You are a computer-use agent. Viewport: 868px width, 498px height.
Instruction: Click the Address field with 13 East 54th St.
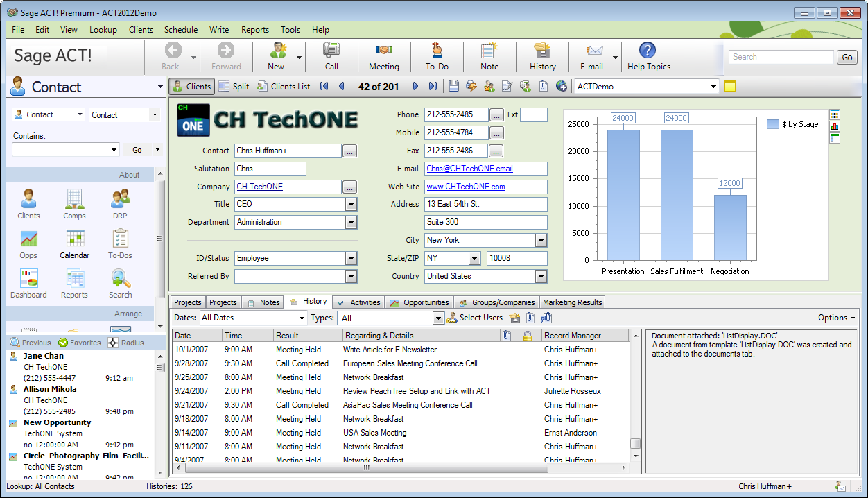[486, 205]
